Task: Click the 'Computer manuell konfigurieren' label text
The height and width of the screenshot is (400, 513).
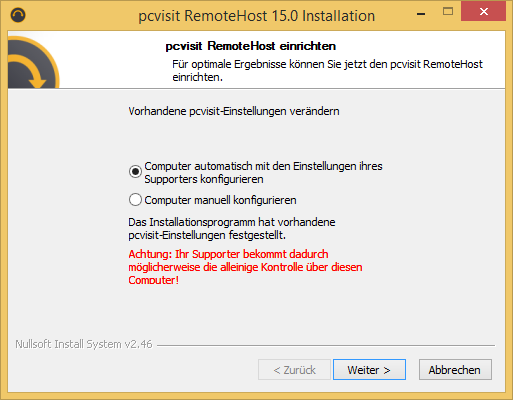Action: (x=220, y=200)
